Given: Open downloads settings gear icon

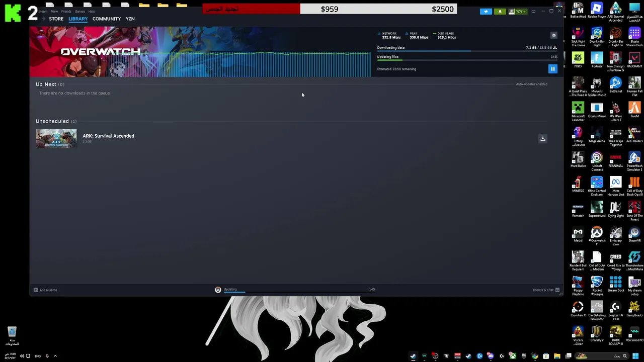Looking at the screenshot, I should tap(554, 35).
